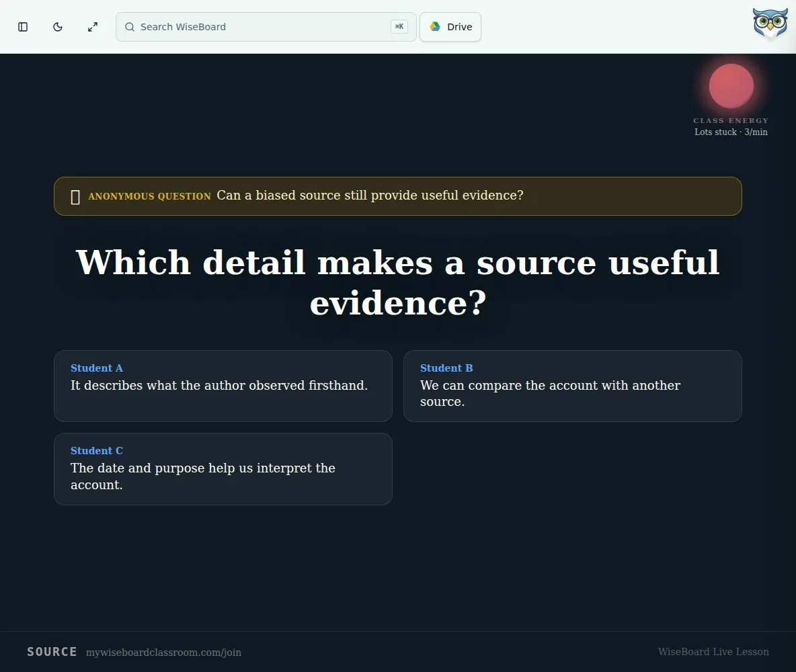This screenshot has width=796, height=672.
Task: Click the Student A name label
Action: [x=96, y=368]
